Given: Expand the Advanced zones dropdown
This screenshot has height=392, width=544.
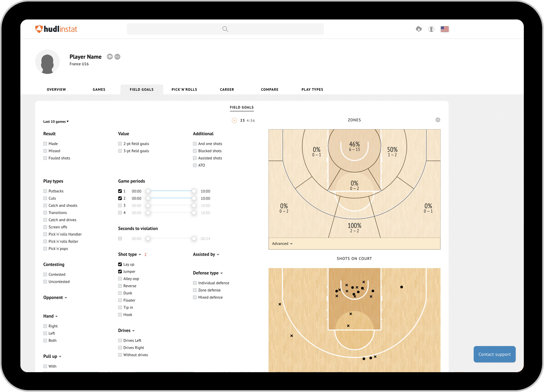Looking at the screenshot, I should tap(282, 243).
